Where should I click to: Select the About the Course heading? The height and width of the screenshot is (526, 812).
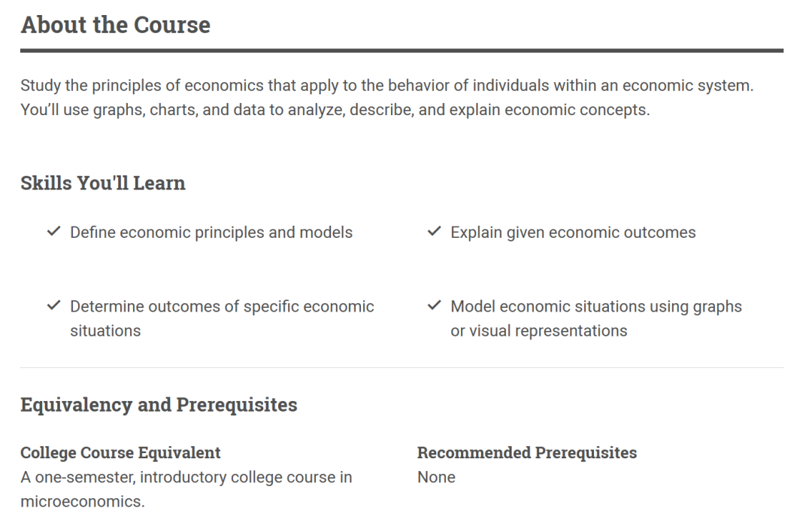pyautogui.click(x=116, y=25)
